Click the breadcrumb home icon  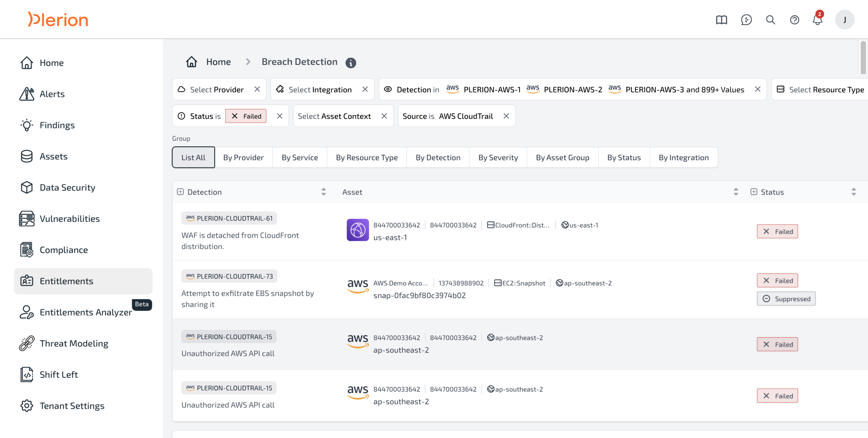click(191, 62)
